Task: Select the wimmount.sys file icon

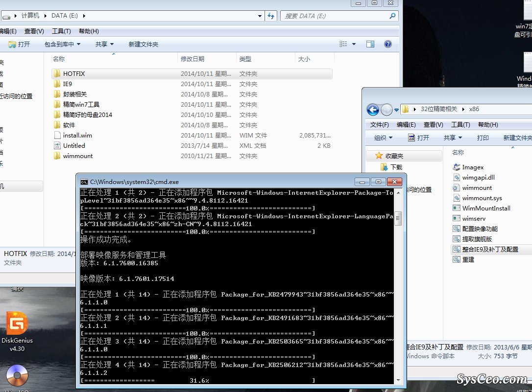Action: pos(457,198)
